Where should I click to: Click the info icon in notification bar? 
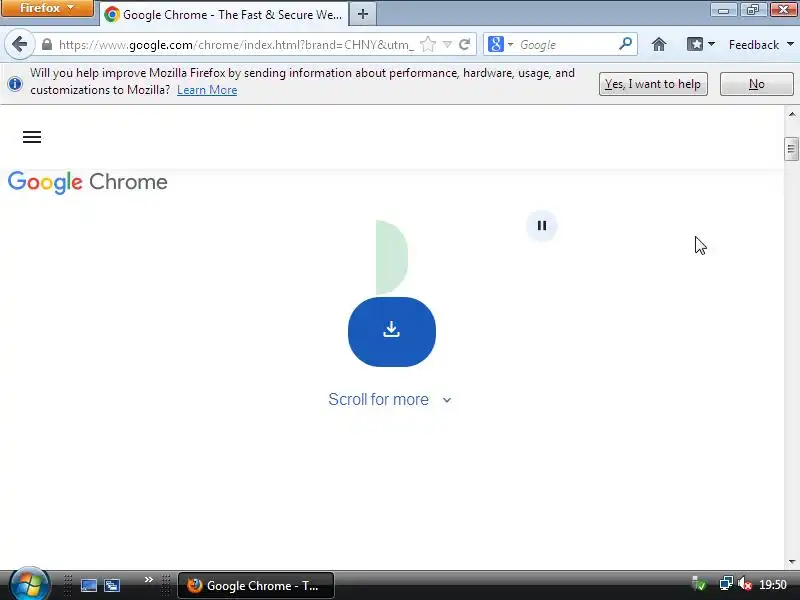15,84
